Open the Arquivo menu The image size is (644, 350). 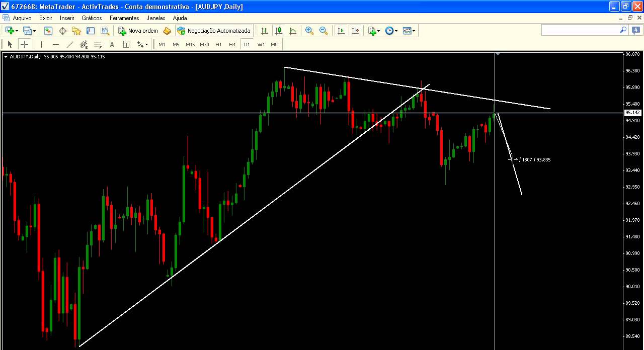coord(22,18)
